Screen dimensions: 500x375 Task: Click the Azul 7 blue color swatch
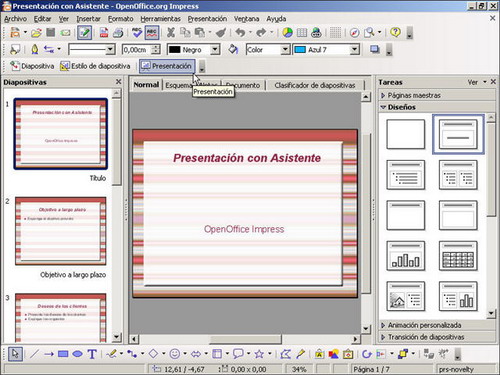click(x=300, y=50)
